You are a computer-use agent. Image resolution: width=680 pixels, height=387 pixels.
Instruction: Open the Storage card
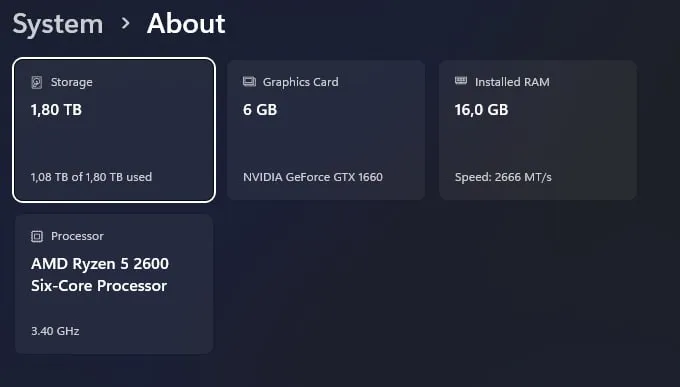[114, 130]
